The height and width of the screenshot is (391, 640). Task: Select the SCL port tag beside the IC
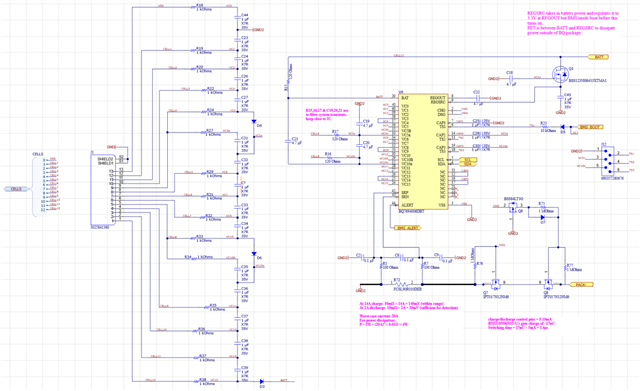(x=467, y=160)
